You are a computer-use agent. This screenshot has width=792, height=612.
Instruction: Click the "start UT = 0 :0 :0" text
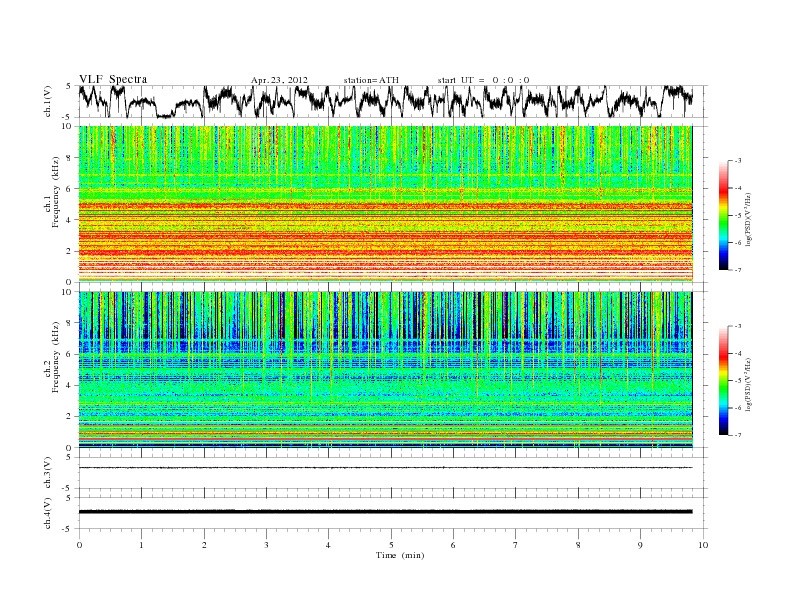click(x=483, y=80)
